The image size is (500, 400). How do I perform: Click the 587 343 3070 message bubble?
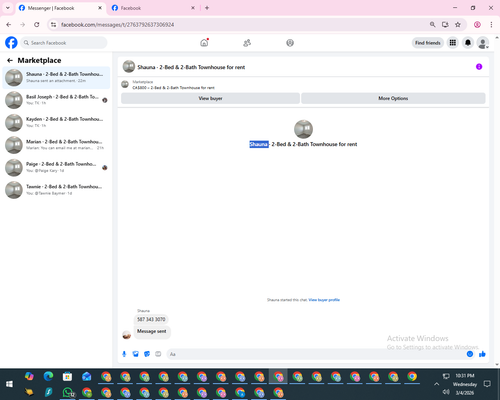tap(151, 319)
